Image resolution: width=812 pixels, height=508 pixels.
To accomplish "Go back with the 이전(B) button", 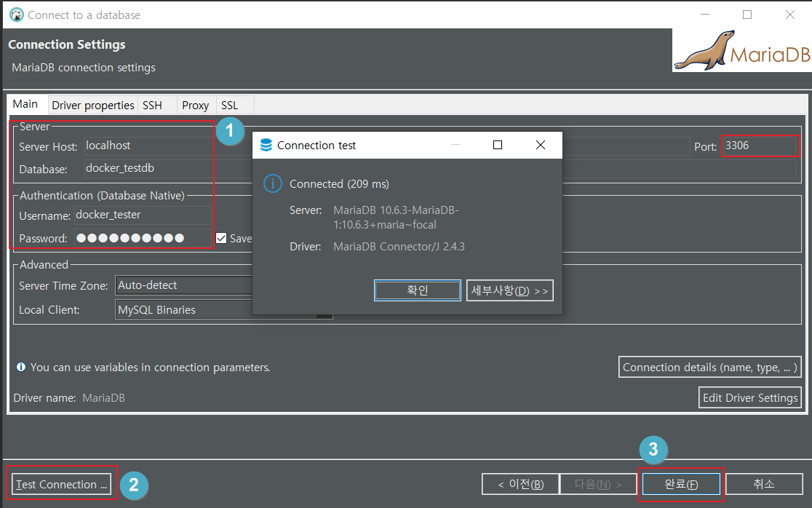I will [x=520, y=484].
